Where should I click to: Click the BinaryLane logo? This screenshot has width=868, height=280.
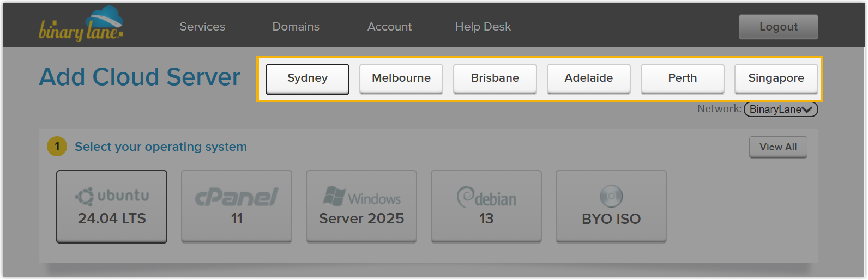81,26
